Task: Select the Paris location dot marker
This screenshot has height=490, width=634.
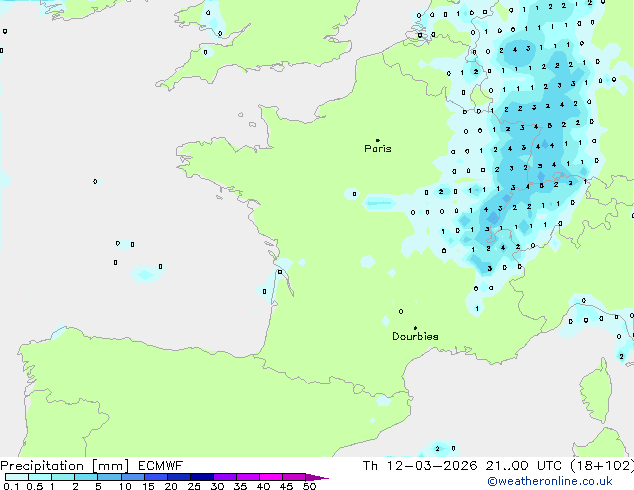Action: [x=378, y=140]
